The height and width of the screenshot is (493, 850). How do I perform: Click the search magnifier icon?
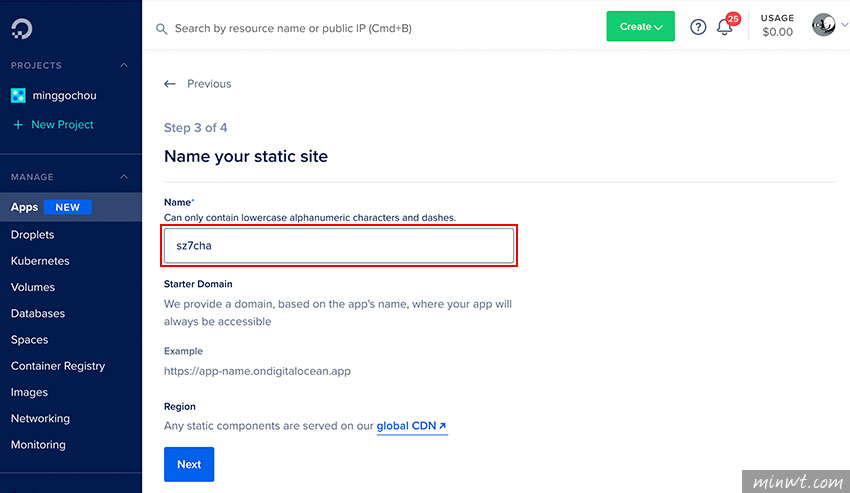[x=162, y=29]
